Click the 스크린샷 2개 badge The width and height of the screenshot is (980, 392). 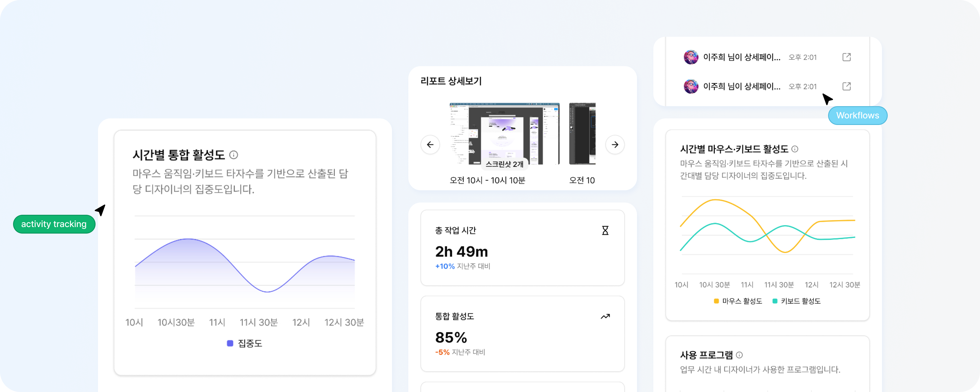pyautogui.click(x=504, y=164)
